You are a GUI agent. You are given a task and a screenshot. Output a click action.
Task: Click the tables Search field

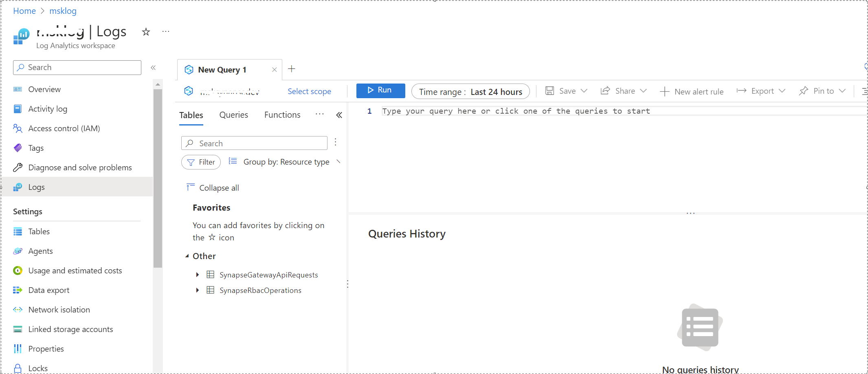click(x=254, y=143)
